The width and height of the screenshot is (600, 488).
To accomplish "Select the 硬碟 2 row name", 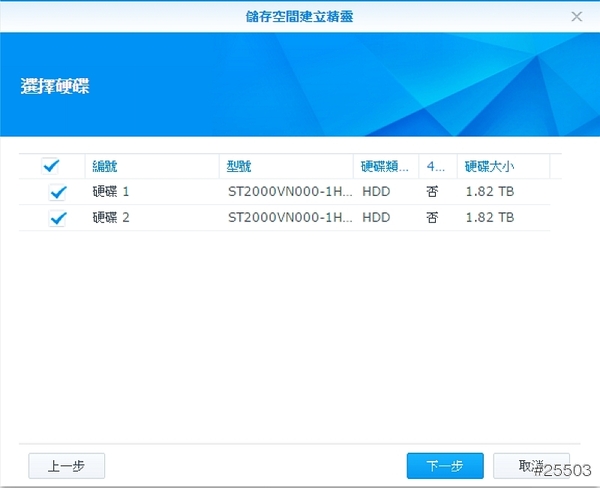I will coord(111,217).
